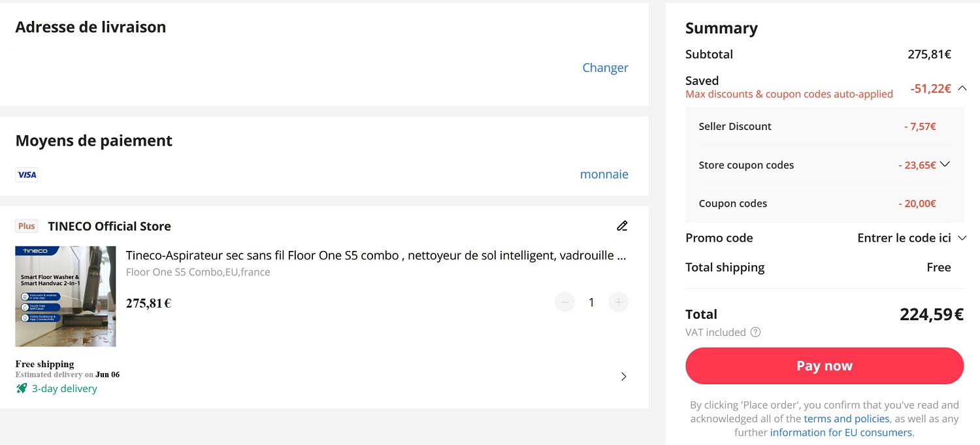Decrease item quantity with minus button

[564, 302]
